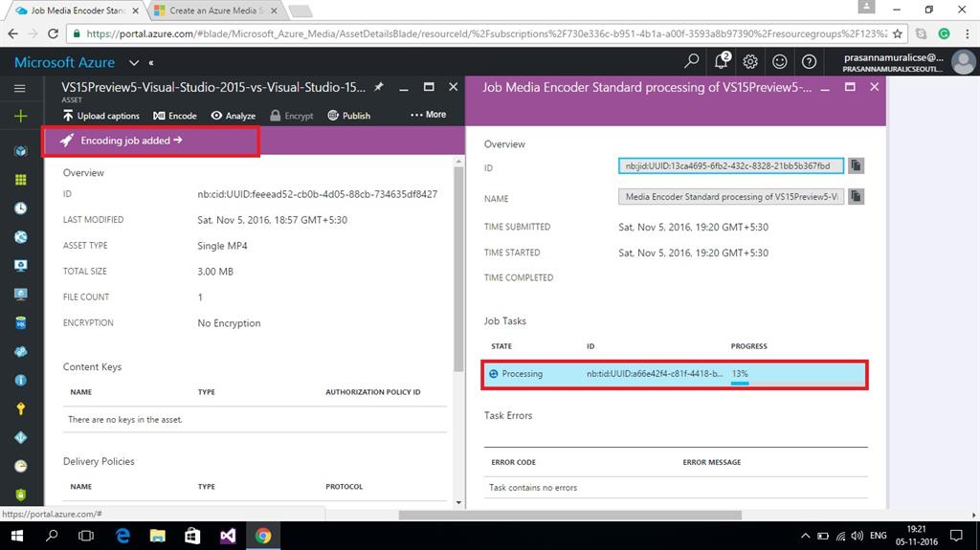
Task: Open the help question mark icon
Action: click(809, 61)
